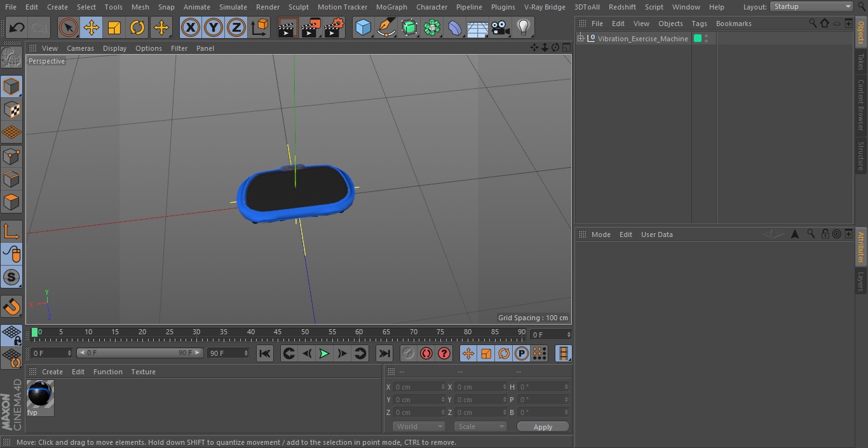
Task: Click the record active objects button
Action: pos(409,353)
